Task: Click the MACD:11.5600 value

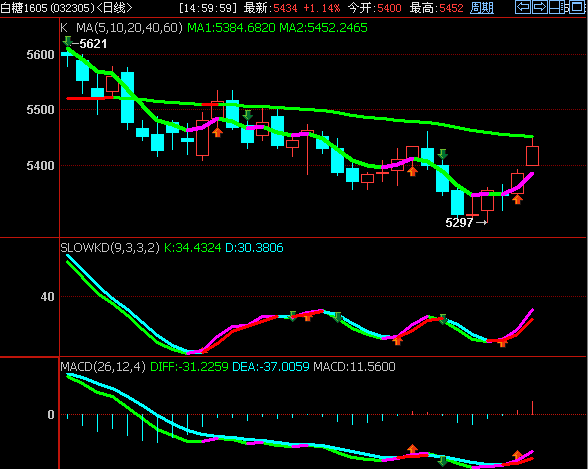Action: [x=354, y=367]
